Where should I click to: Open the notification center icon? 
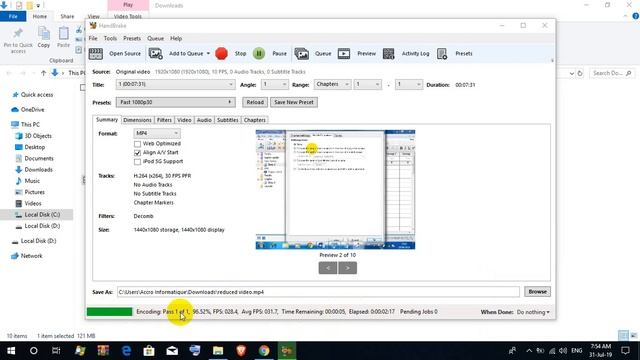[625, 351]
